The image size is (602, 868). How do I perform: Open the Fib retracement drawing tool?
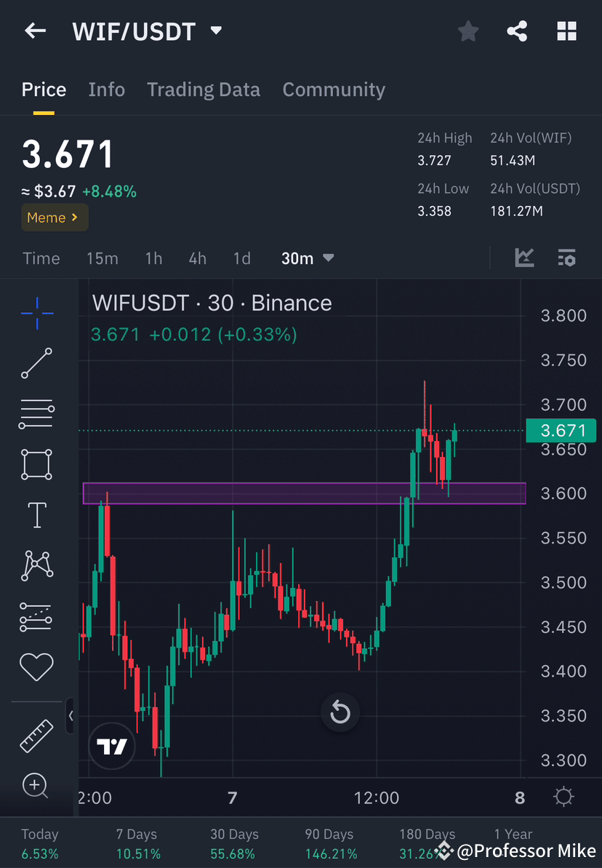click(x=36, y=414)
